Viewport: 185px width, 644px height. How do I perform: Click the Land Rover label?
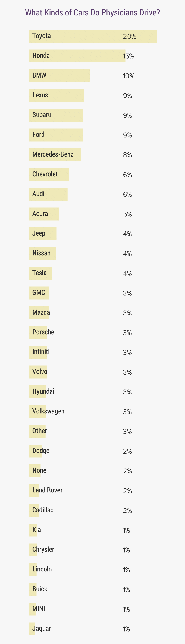[x=47, y=490]
